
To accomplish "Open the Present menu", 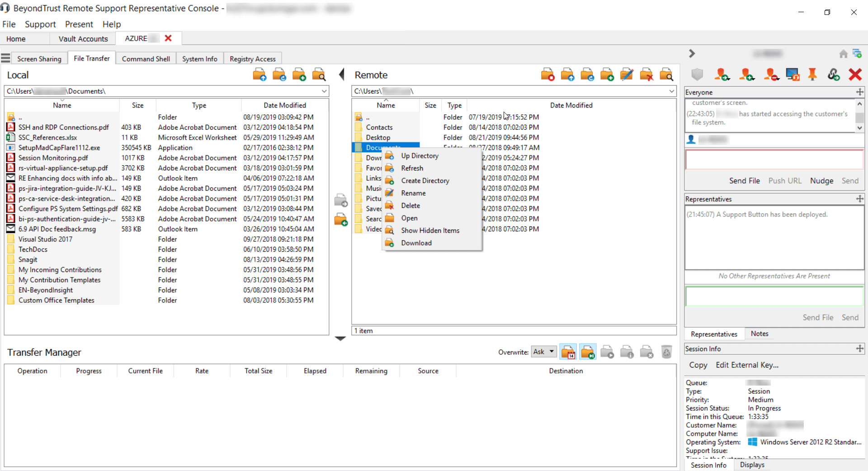I will pos(79,24).
